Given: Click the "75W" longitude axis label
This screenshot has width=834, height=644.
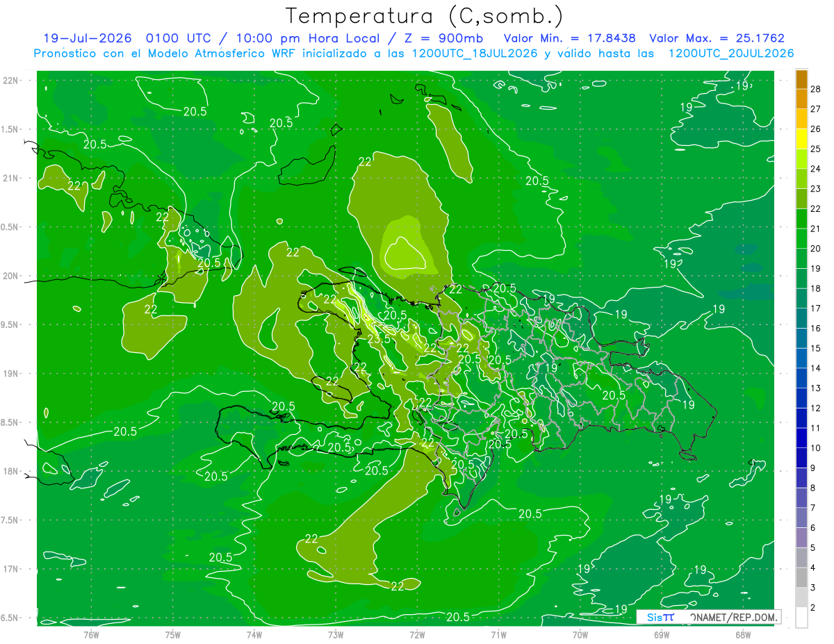Looking at the screenshot, I should tap(173, 634).
